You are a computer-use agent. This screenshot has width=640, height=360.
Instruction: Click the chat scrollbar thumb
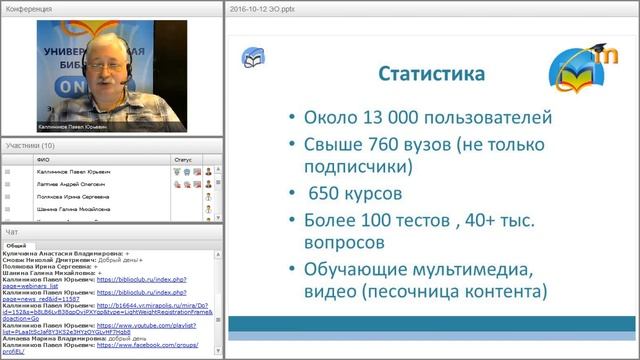tap(218, 320)
